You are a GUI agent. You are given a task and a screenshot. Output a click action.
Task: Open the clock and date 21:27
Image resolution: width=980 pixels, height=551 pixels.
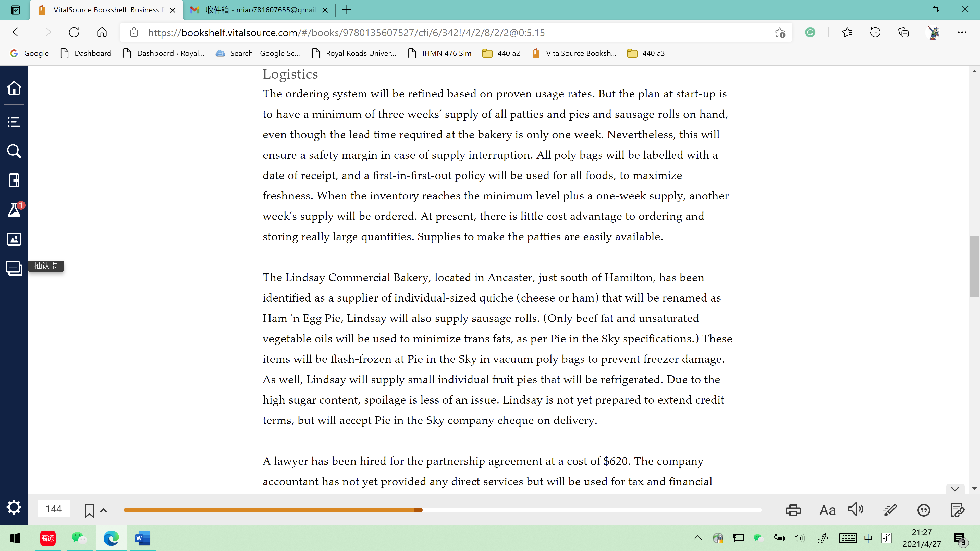tap(922, 538)
